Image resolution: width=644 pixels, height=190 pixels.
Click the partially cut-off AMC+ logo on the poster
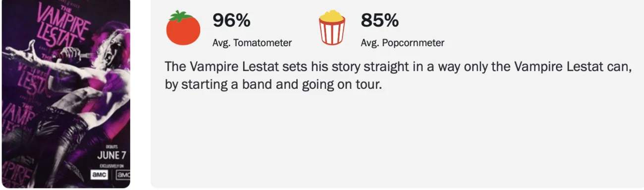123,175
